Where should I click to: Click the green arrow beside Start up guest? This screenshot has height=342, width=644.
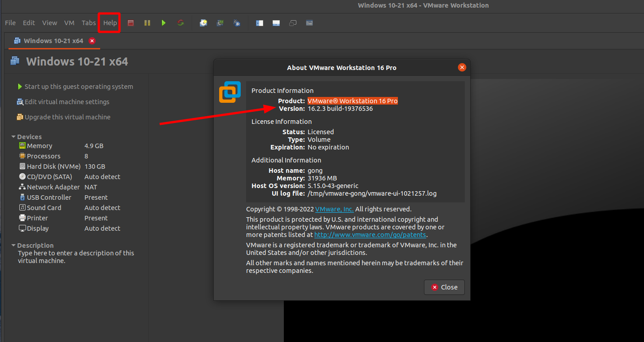[x=20, y=87]
